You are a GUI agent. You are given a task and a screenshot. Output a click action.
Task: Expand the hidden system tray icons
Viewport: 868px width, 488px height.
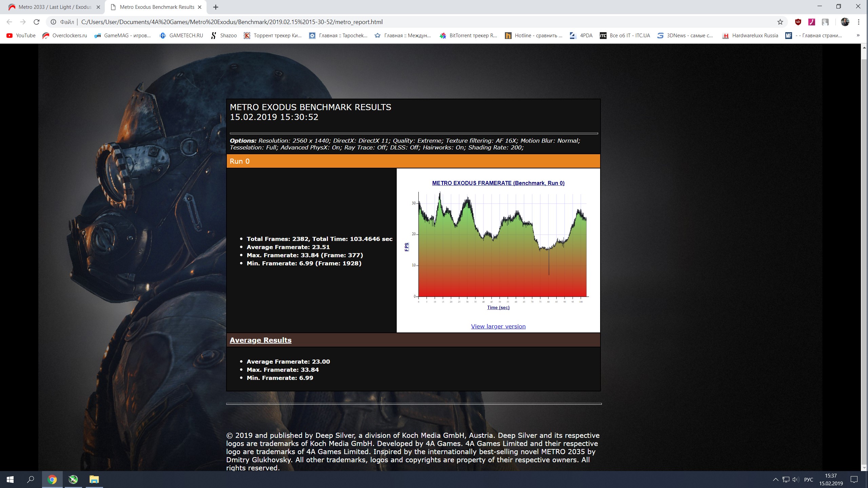[x=775, y=480]
